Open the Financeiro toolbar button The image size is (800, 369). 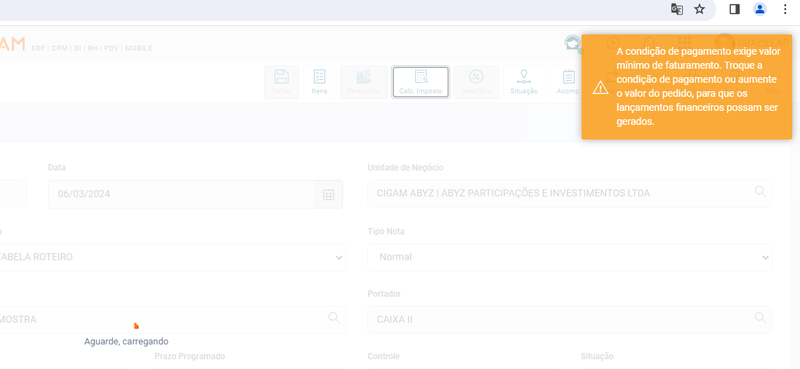(364, 82)
